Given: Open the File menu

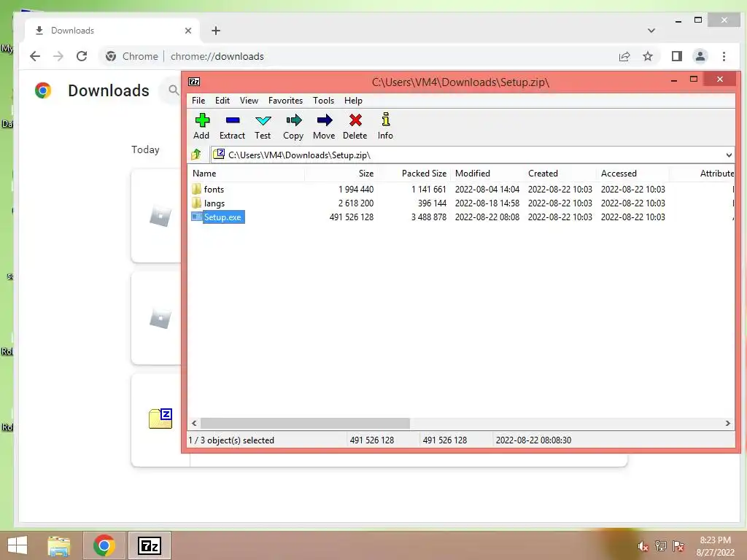Looking at the screenshot, I should [x=198, y=101].
